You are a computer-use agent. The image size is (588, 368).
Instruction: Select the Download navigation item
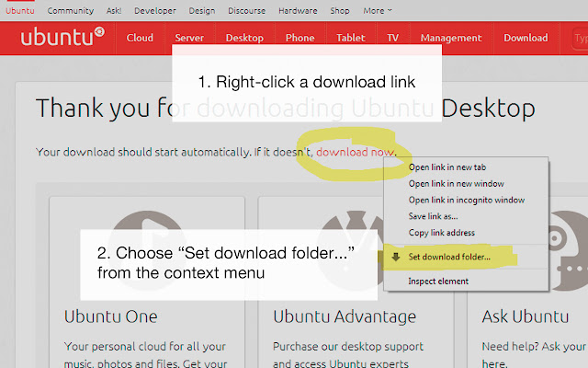tap(526, 38)
